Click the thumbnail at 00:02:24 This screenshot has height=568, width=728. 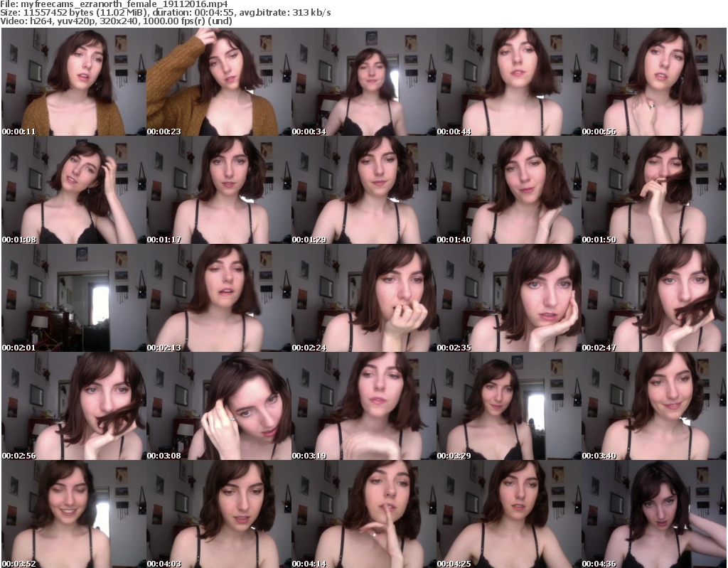coord(363,299)
